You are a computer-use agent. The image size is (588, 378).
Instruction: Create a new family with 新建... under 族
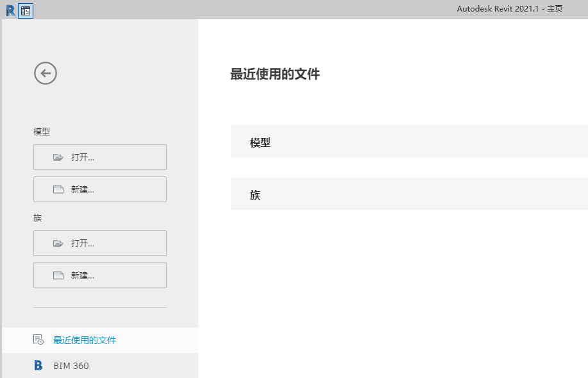pos(100,275)
